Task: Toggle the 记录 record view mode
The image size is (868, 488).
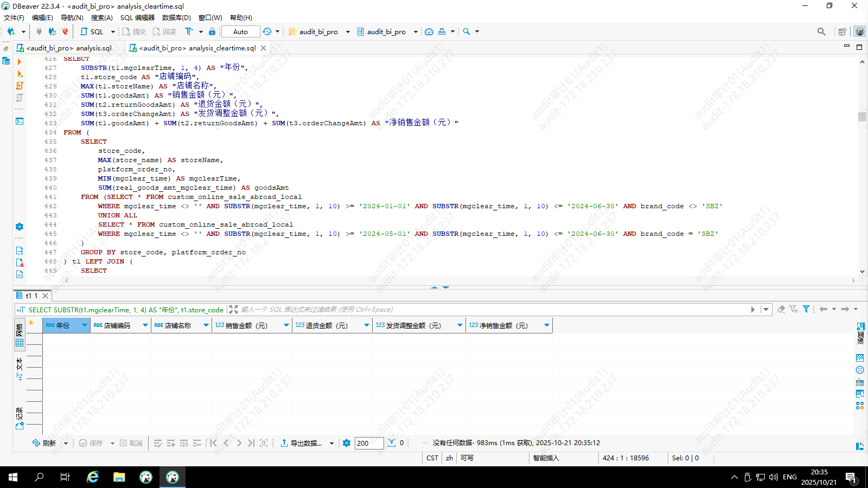Action: coord(20,418)
